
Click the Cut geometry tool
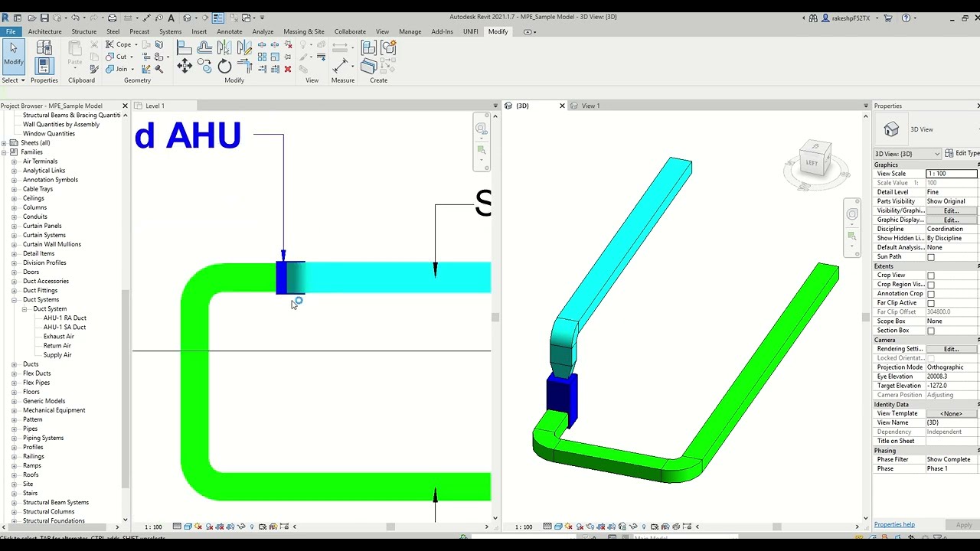pyautogui.click(x=109, y=57)
